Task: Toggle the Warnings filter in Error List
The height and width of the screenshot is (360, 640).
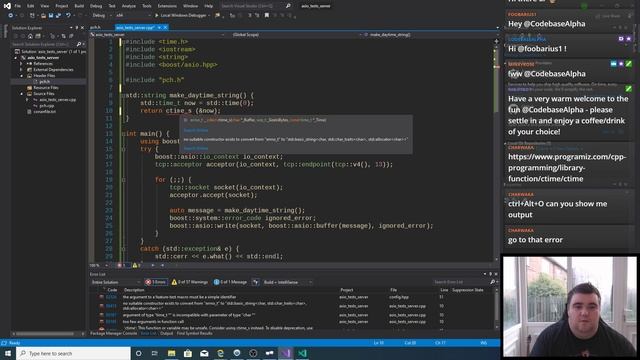Action: (x=190, y=282)
